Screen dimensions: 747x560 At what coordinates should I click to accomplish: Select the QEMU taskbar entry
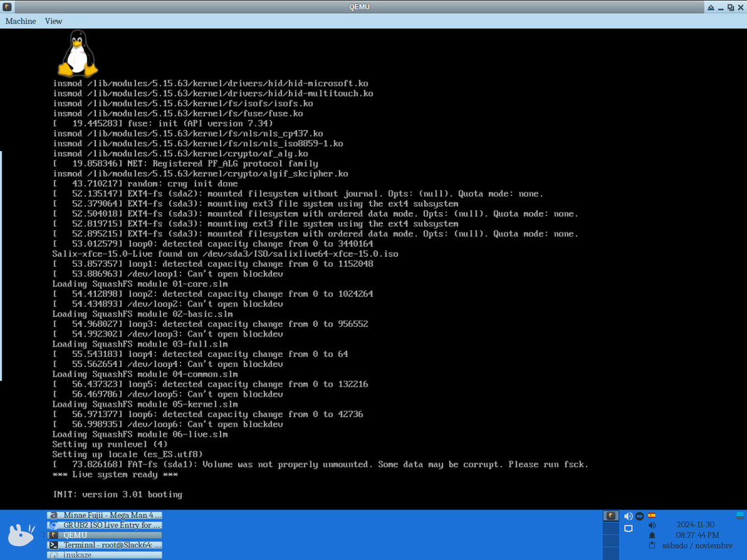(x=105, y=535)
